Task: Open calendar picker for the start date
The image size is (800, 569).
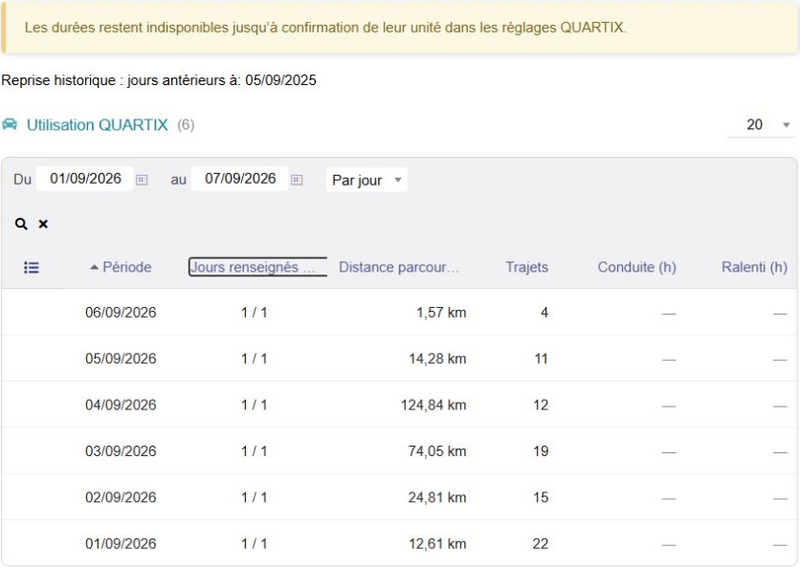Action: pyautogui.click(x=142, y=180)
